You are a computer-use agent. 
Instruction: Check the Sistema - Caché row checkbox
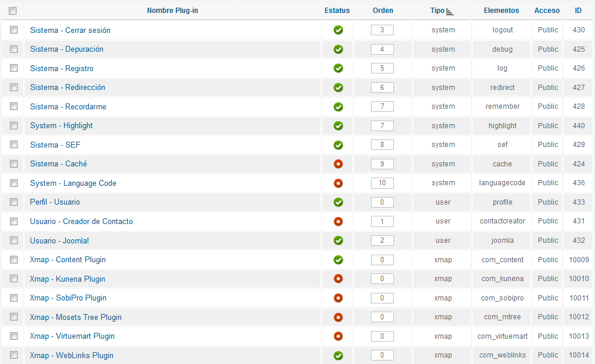click(14, 163)
